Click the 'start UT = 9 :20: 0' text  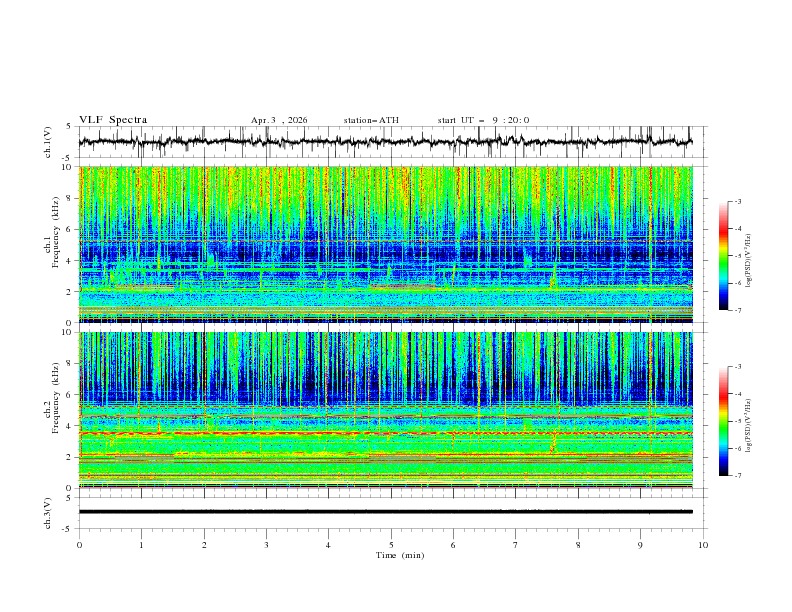(483, 120)
